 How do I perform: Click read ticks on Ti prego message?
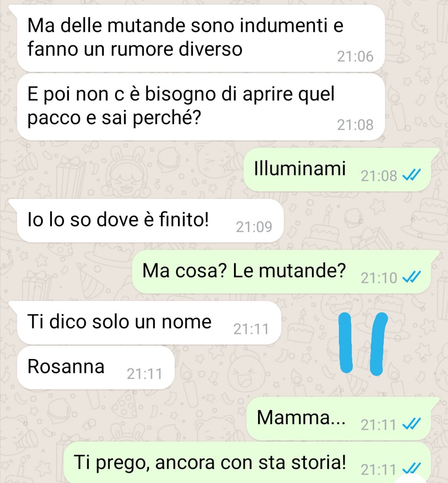point(411,469)
